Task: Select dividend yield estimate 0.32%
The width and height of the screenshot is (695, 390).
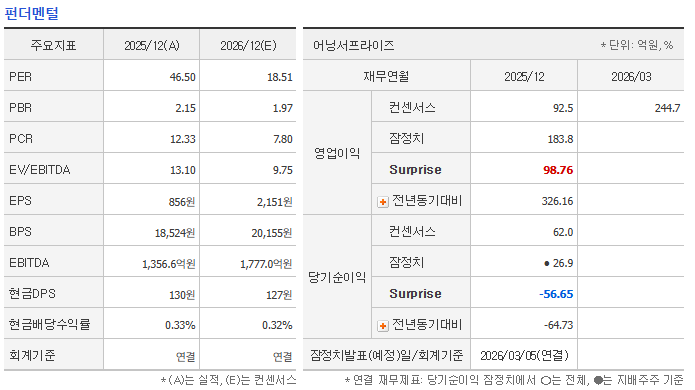Action: point(277,325)
